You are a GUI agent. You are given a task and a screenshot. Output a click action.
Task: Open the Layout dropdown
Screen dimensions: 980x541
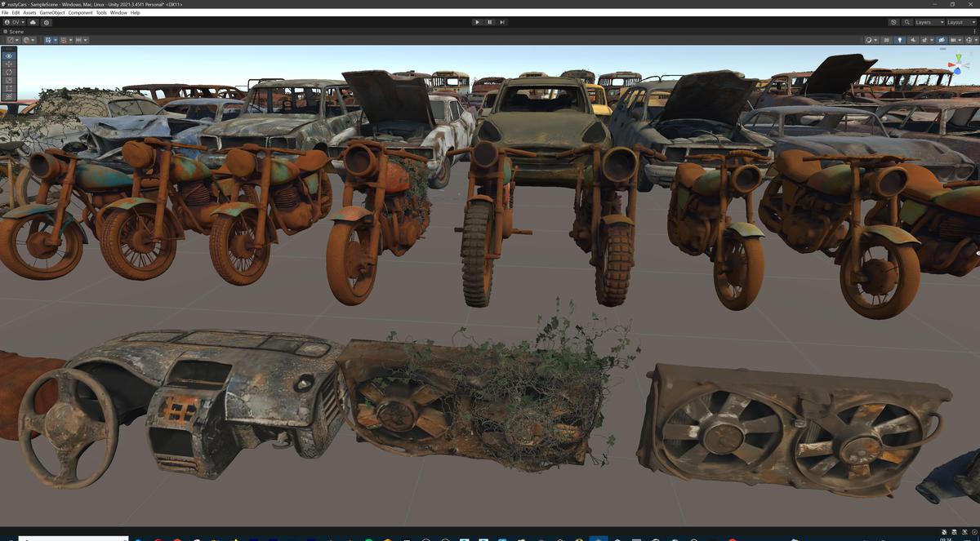961,22
